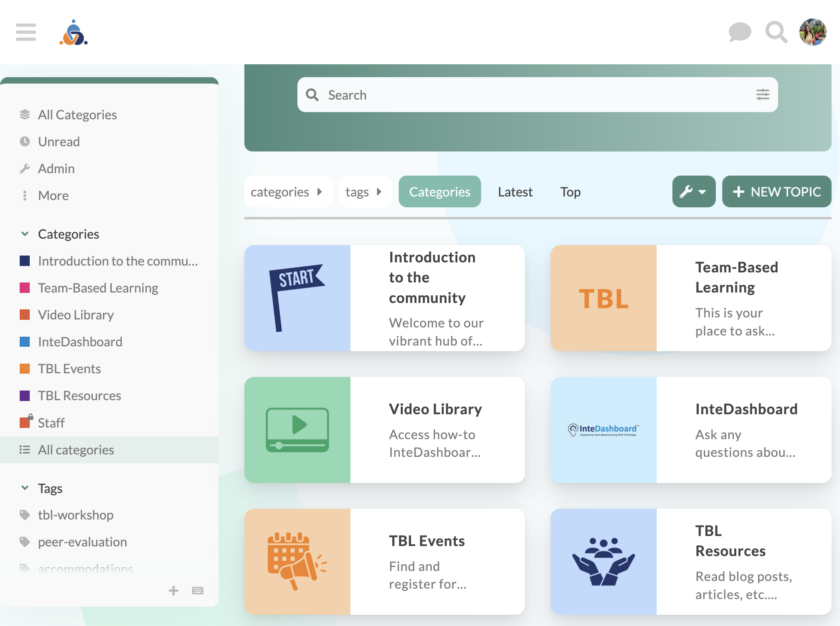
Task: Select the tbl-workshop tag
Action: coord(76,515)
